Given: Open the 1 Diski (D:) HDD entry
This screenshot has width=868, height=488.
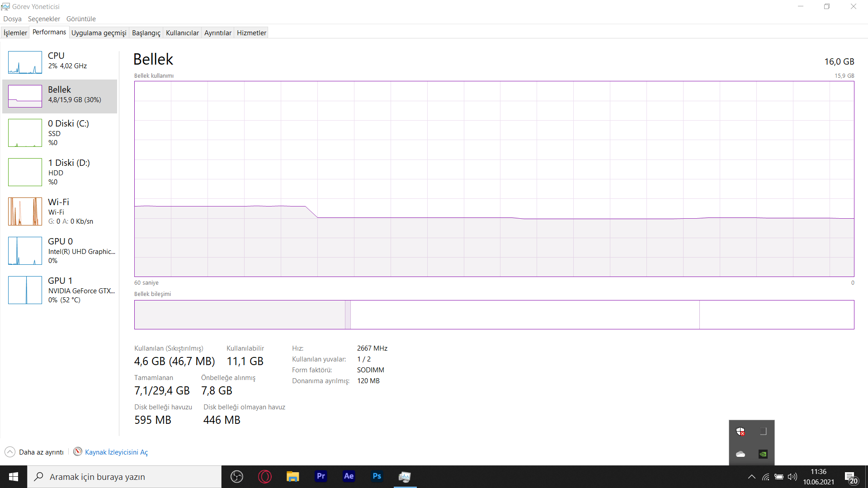Looking at the screenshot, I should coord(60,172).
